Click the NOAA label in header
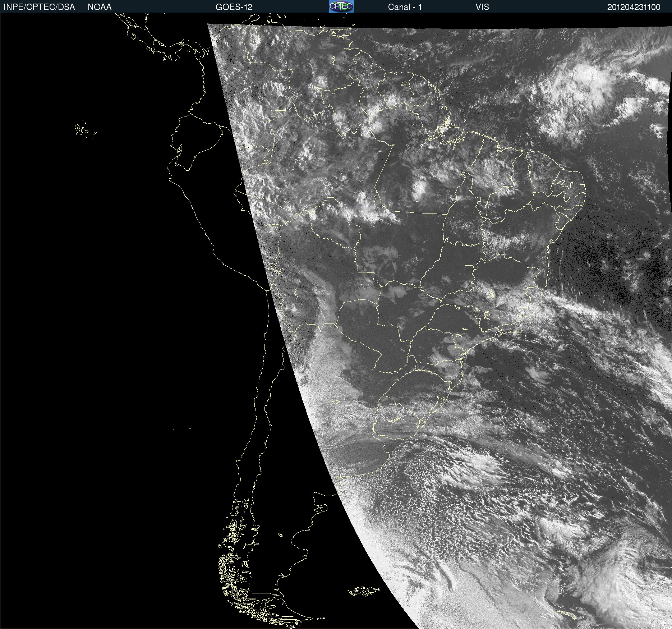This screenshot has width=672, height=629. click(100, 7)
